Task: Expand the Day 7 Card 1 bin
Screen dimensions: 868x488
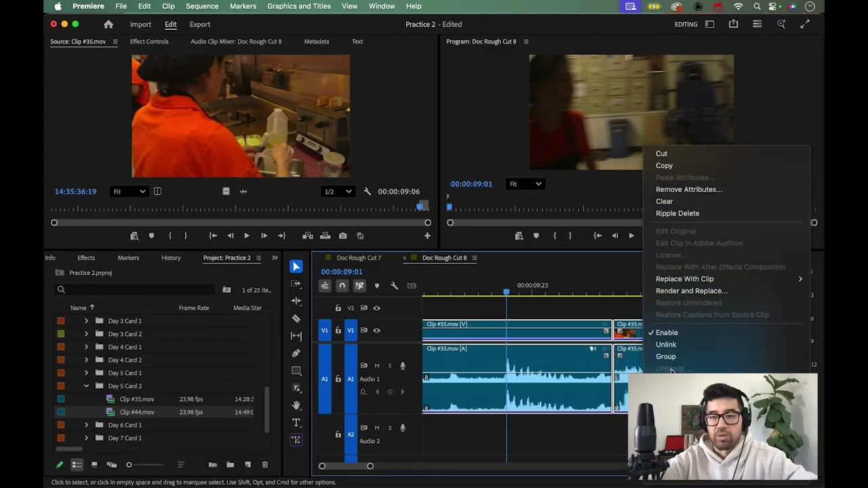Action: (x=86, y=438)
